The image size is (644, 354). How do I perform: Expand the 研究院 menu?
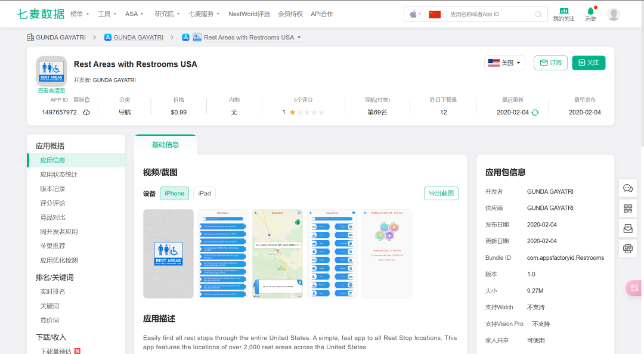click(x=167, y=14)
